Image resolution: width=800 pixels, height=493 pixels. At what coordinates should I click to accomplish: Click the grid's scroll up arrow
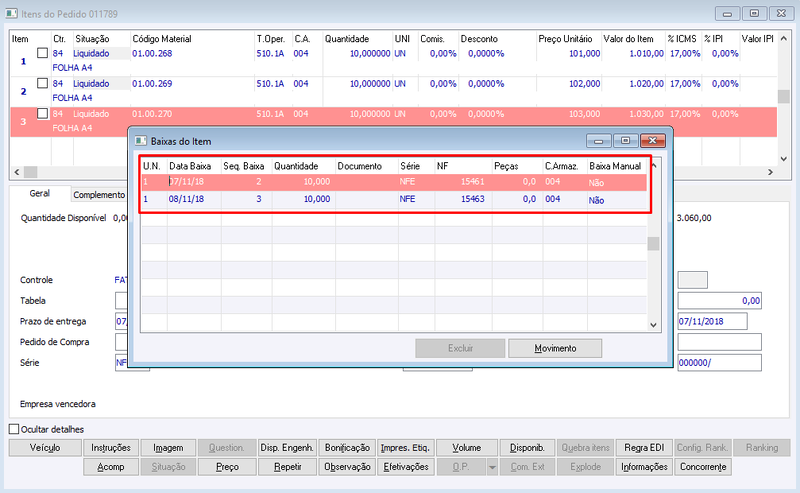(x=784, y=39)
